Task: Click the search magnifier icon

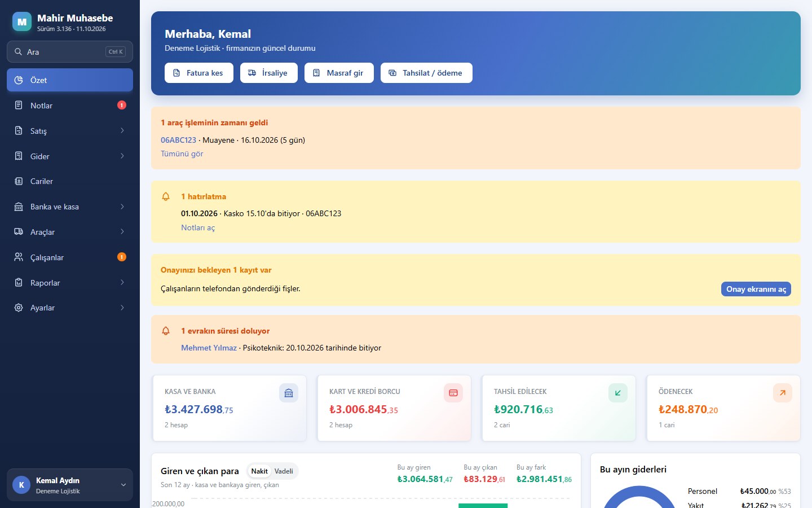Action: pyautogui.click(x=19, y=51)
